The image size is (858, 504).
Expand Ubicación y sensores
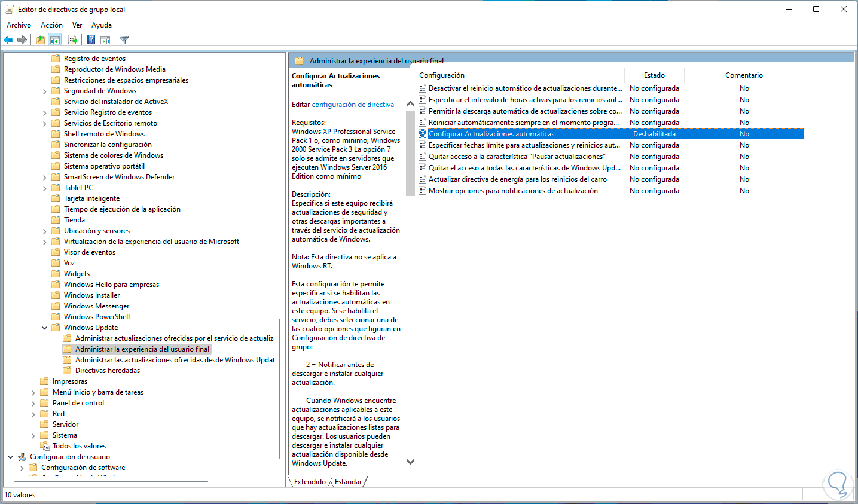[x=45, y=231]
